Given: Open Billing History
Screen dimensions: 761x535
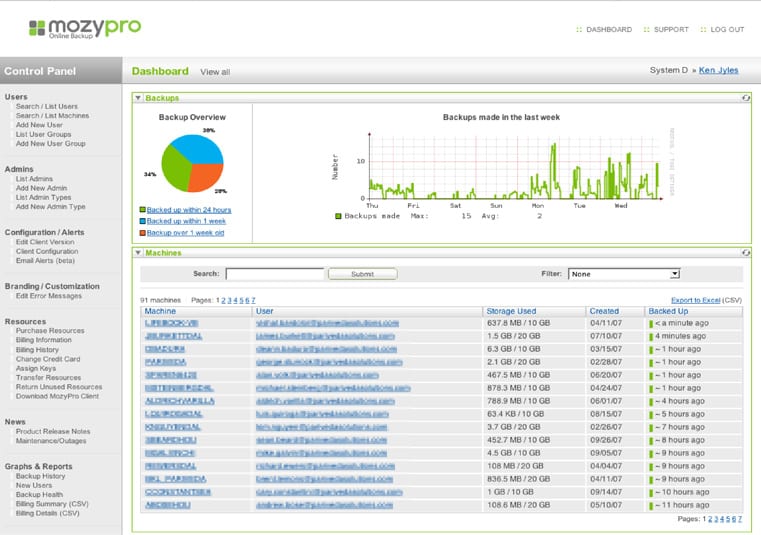Looking at the screenshot, I should coord(37,350).
